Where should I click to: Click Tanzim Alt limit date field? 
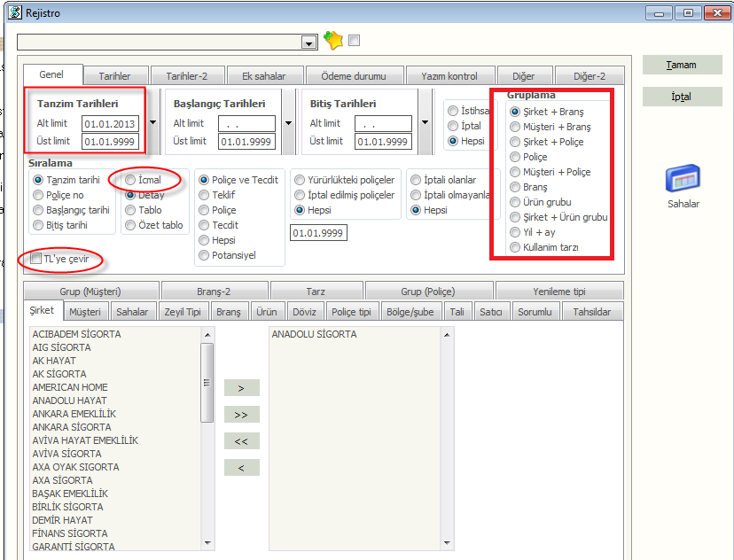(110, 123)
